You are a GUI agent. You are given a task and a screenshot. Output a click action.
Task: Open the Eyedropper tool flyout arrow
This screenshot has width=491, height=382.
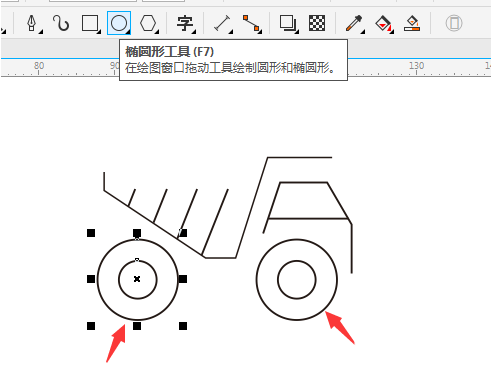363,32
